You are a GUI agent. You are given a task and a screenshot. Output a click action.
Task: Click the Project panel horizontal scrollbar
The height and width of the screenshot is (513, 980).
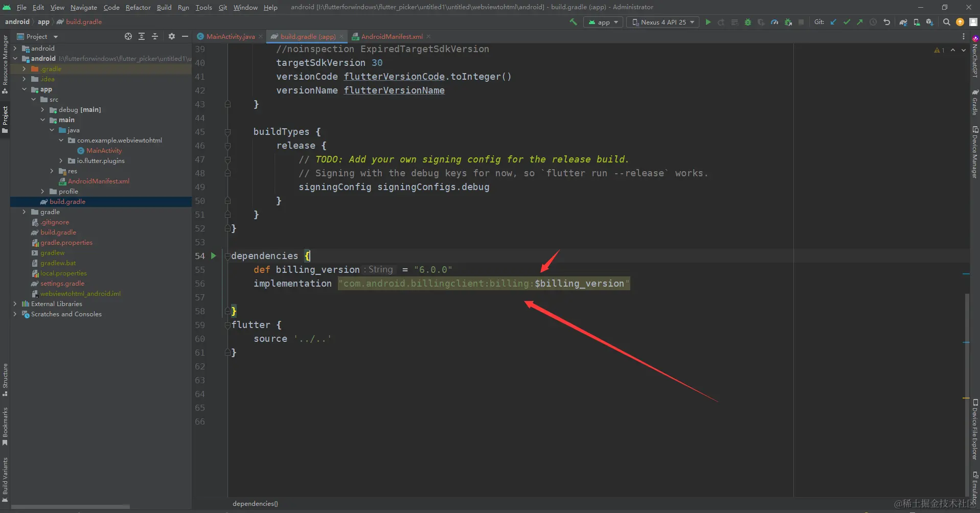tap(71, 507)
